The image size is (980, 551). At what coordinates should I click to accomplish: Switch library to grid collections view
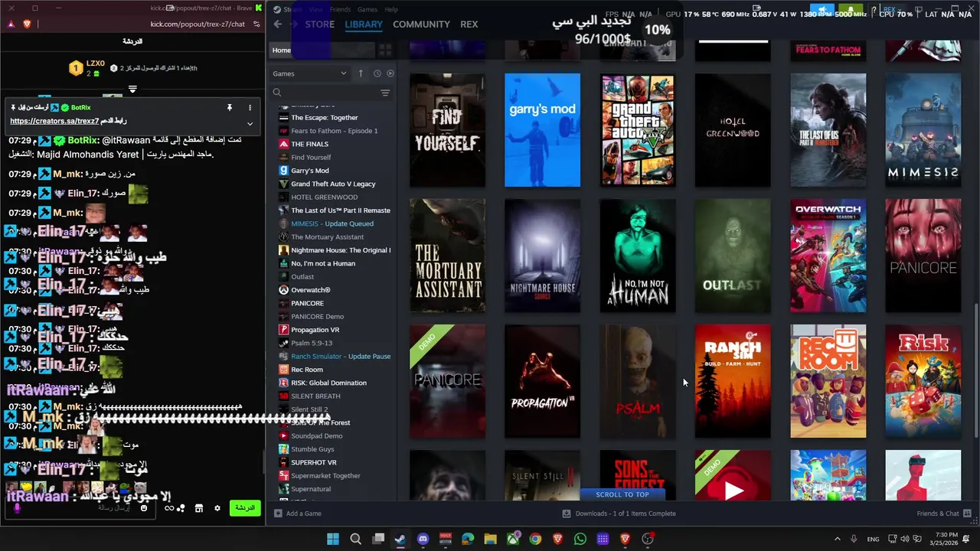tap(385, 51)
